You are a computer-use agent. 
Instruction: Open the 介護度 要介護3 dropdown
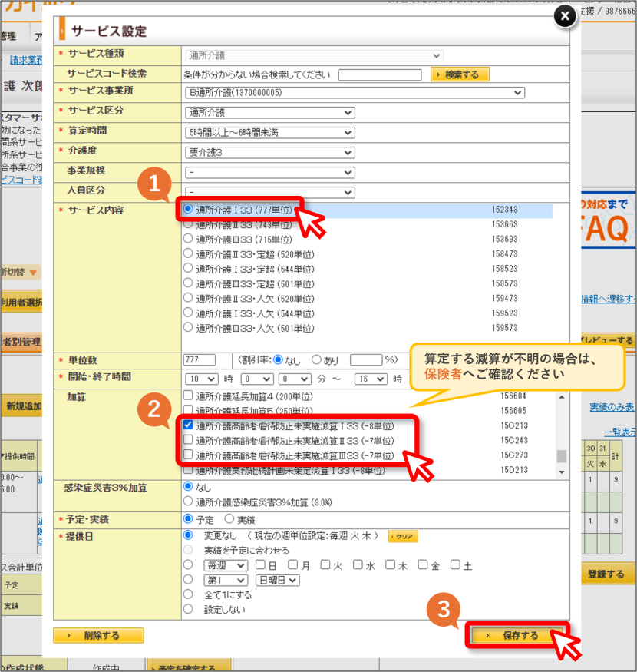coord(270,153)
